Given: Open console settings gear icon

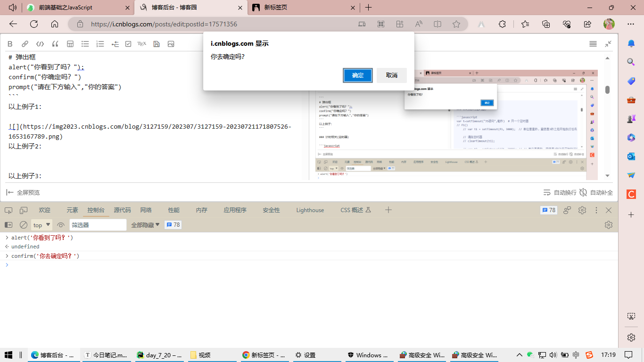Looking at the screenshot, I should click(609, 225).
